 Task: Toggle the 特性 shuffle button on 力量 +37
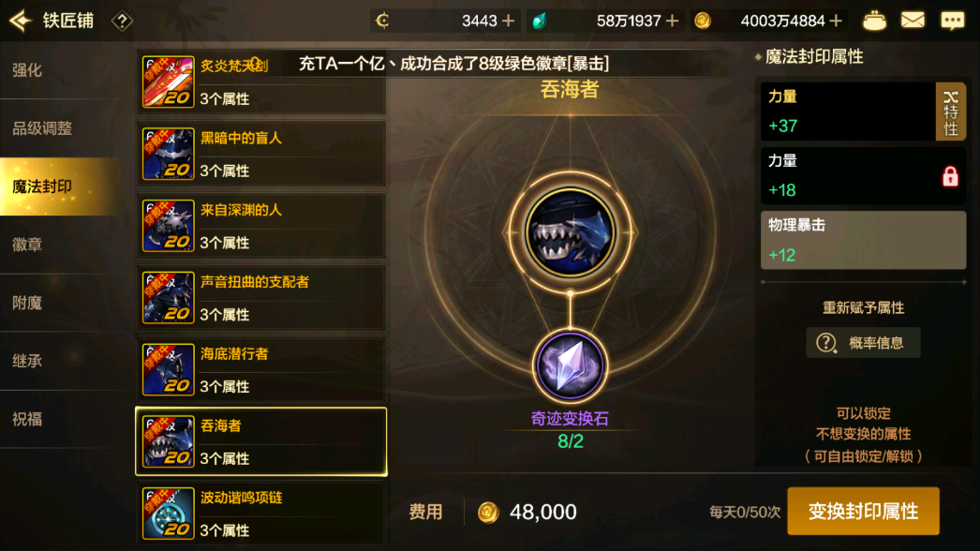tap(951, 112)
